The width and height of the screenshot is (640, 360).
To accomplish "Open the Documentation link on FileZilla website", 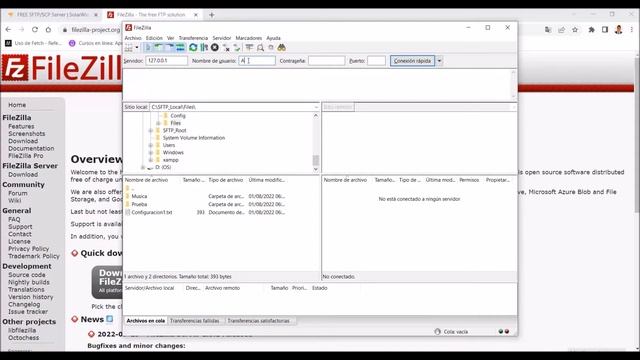I will (31, 149).
